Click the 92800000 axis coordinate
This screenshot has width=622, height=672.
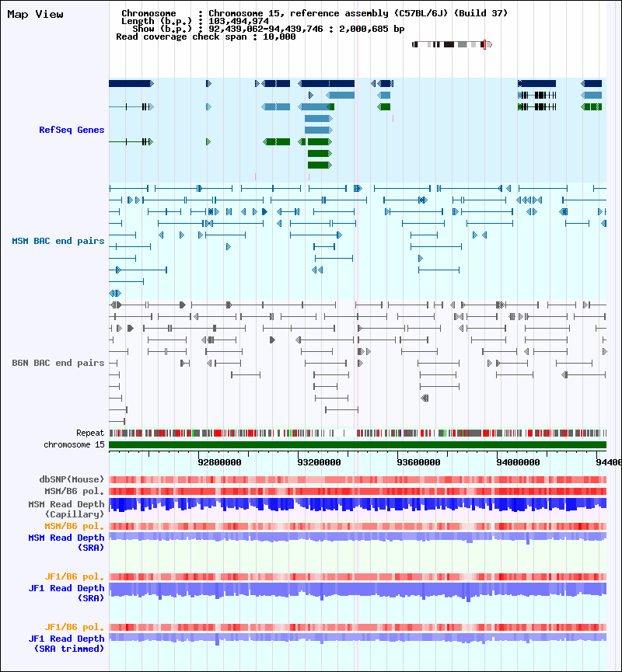tap(219, 462)
